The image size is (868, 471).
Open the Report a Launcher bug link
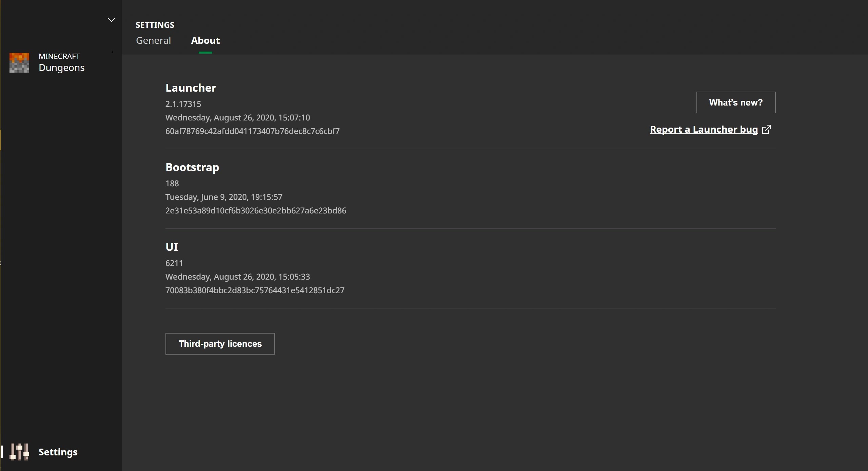[x=704, y=129]
